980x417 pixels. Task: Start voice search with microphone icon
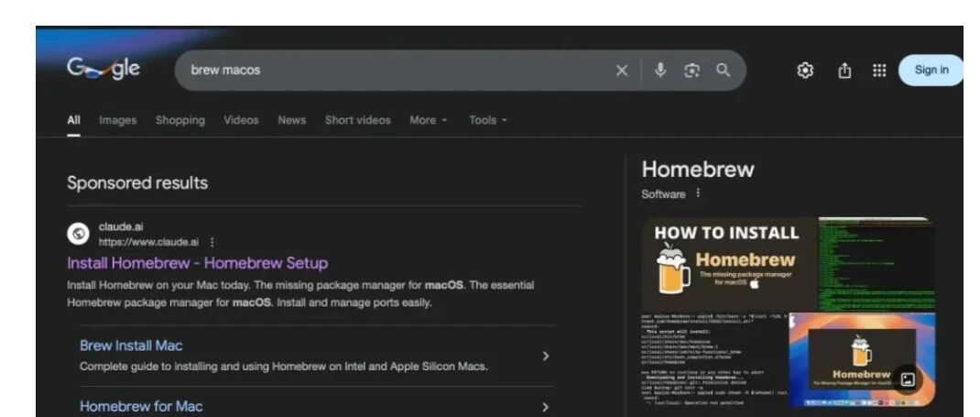pos(660,70)
